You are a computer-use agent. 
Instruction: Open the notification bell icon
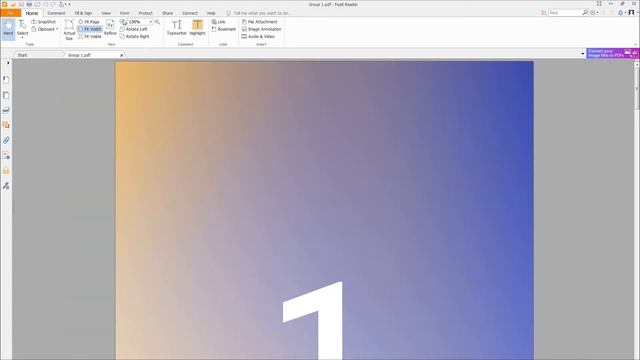pos(621,13)
